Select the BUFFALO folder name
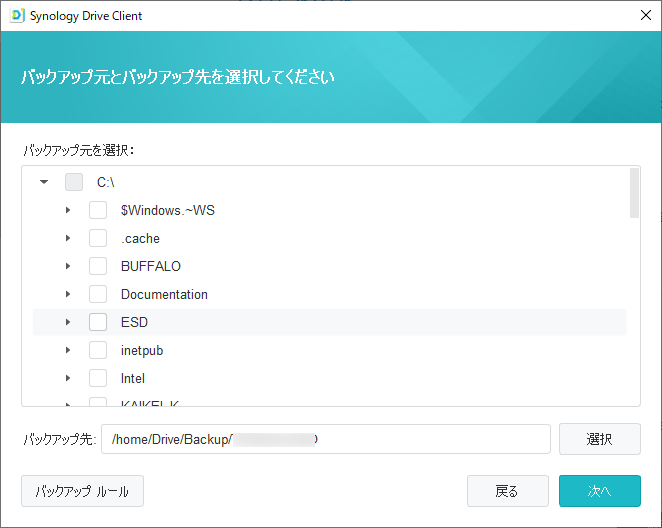The width and height of the screenshot is (662, 528). coord(151,266)
